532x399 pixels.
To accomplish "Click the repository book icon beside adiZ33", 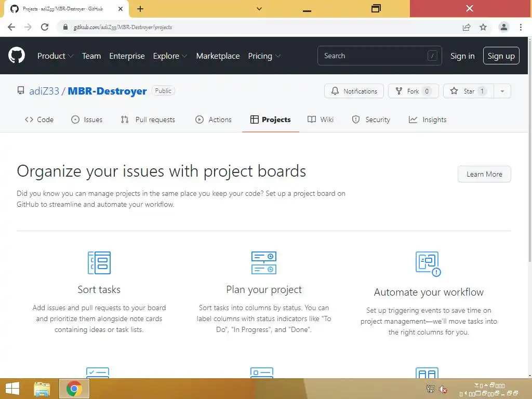I will point(21,90).
